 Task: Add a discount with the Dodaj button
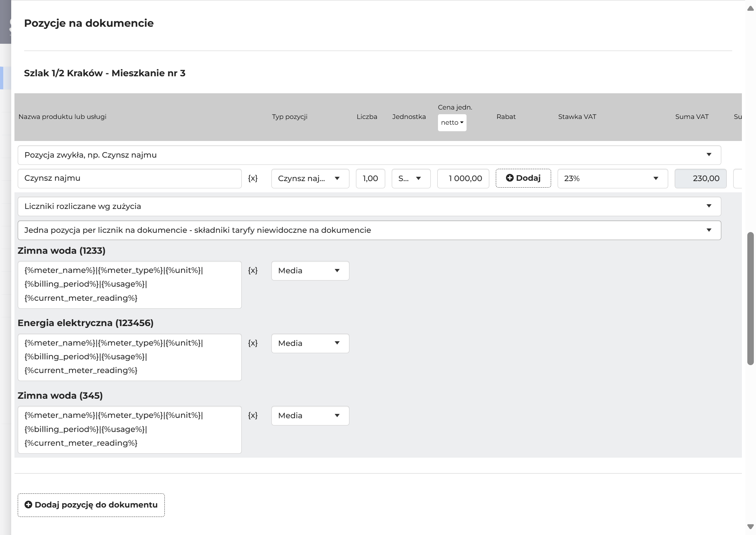(x=523, y=178)
